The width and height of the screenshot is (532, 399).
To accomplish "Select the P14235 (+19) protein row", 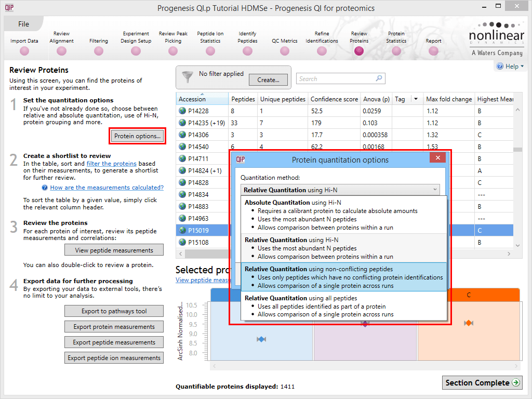I will tap(344, 123).
